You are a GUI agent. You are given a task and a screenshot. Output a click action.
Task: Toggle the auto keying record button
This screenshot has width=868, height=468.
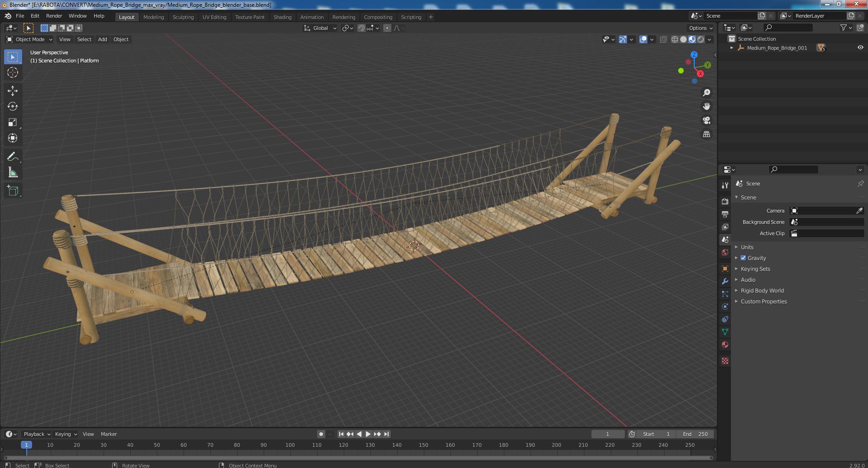(x=321, y=434)
